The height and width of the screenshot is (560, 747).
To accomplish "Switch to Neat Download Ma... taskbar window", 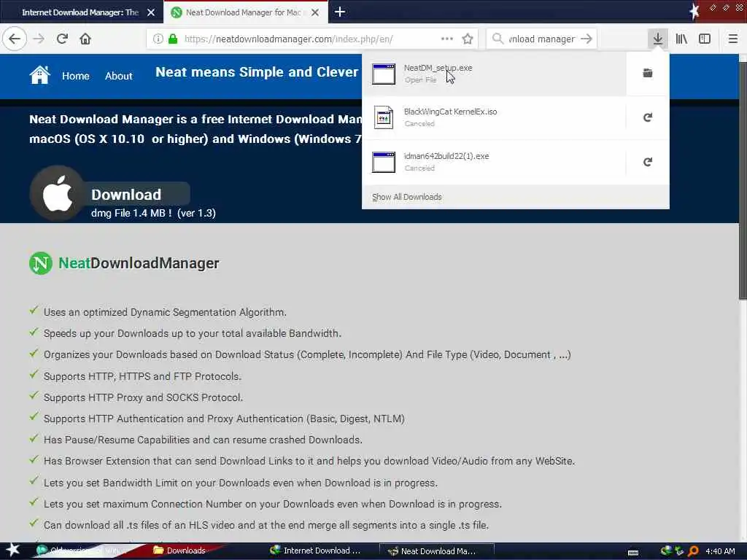I will tap(436, 551).
